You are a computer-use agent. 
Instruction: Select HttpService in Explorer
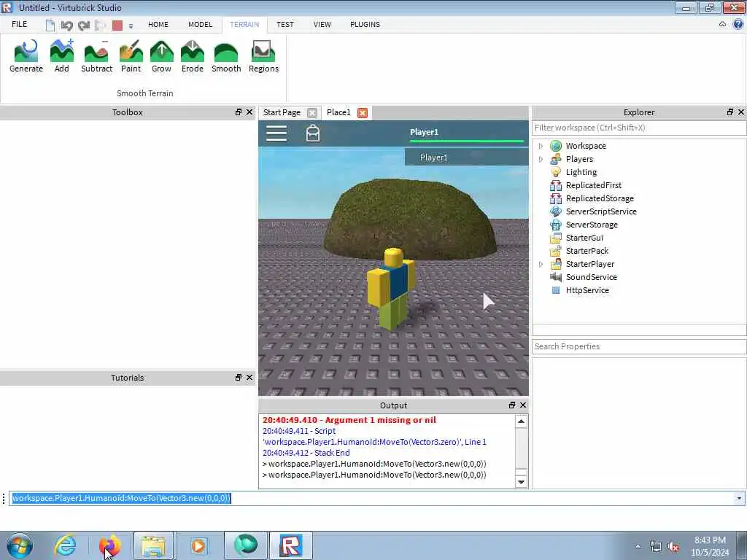pyautogui.click(x=587, y=290)
